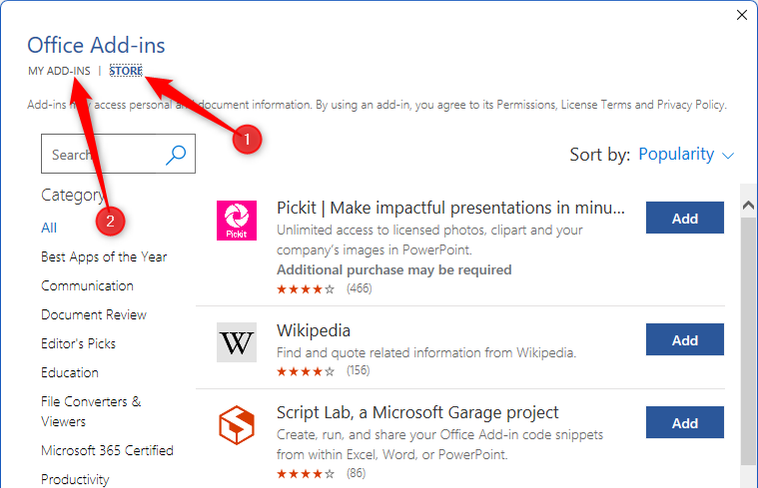Viewport: 758px width, 488px height.
Task: Select the Microsoft 365 Certified category
Action: pos(107,450)
